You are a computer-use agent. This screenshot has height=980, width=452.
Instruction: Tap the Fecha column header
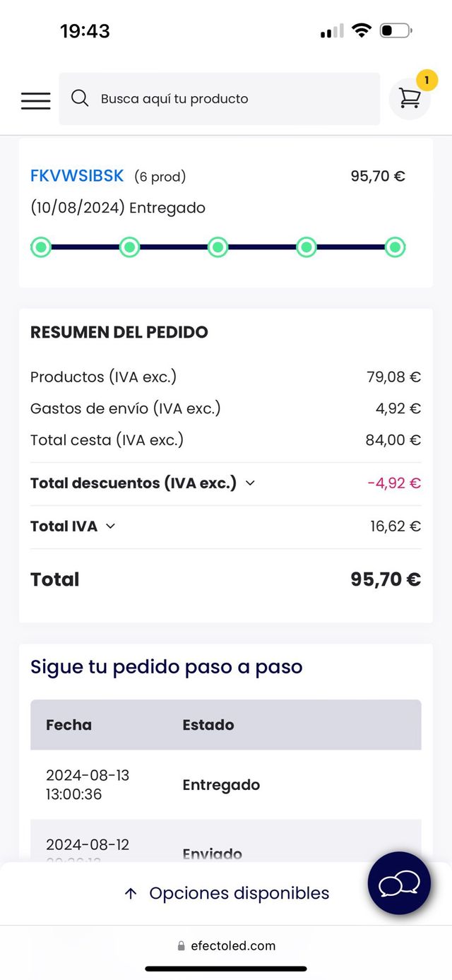click(x=69, y=725)
